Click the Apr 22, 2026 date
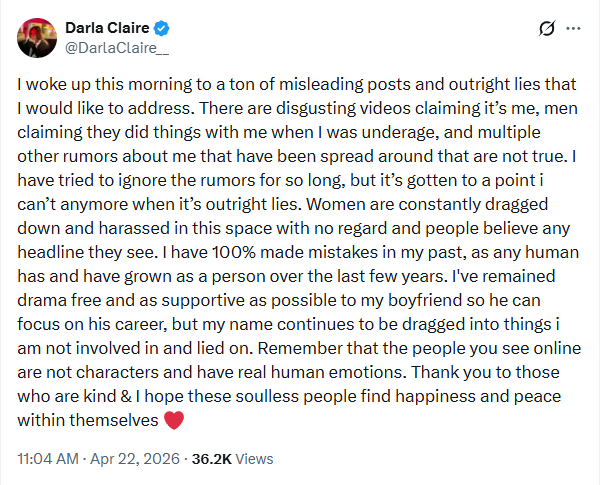The width and height of the screenshot is (601, 485). point(135,459)
